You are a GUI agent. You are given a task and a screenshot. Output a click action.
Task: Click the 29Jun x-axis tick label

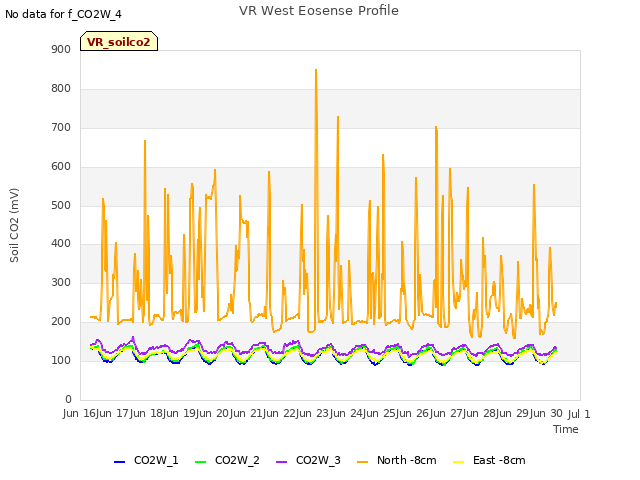pos(531,413)
